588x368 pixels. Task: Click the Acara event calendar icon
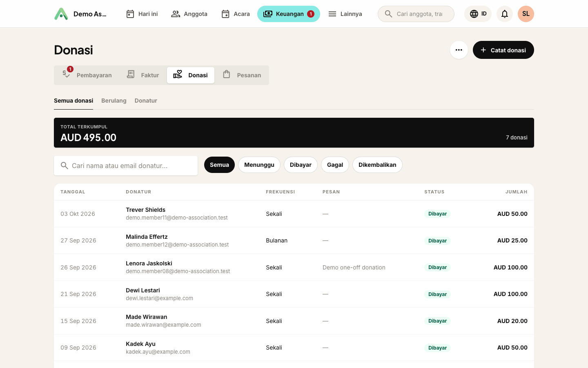(225, 14)
